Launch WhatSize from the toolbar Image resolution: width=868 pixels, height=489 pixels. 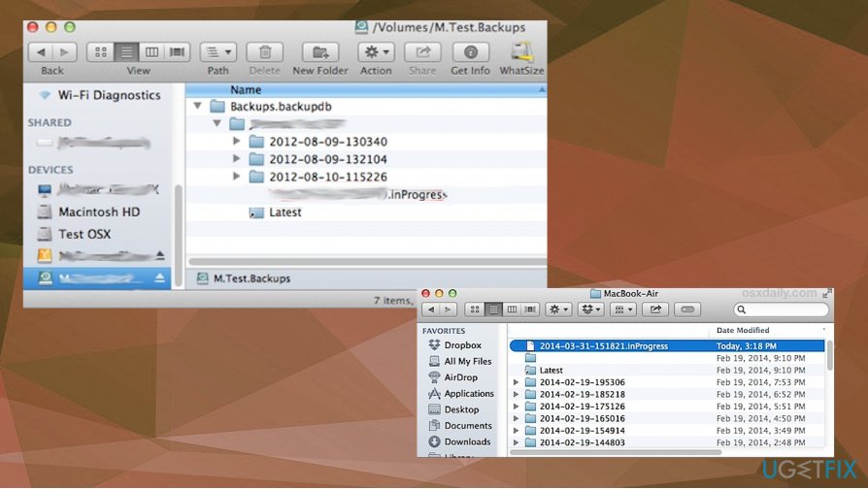click(x=521, y=52)
